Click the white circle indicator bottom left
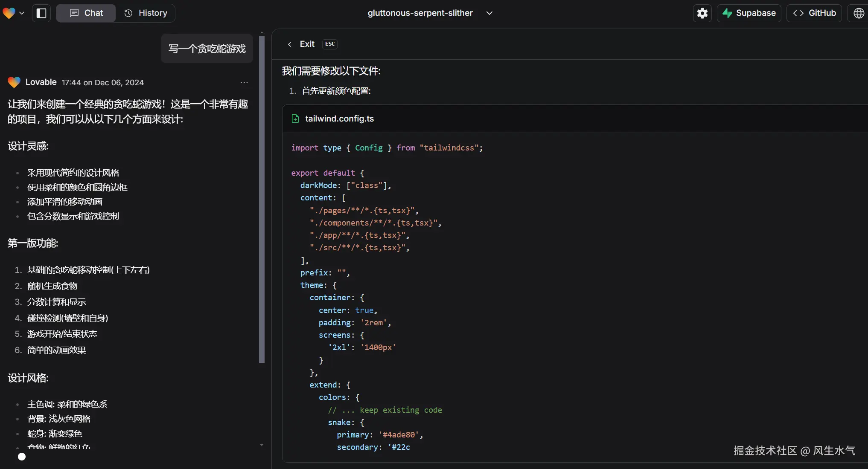This screenshot has height=469, width=868. pyautogui.click(x=22, y=457)
